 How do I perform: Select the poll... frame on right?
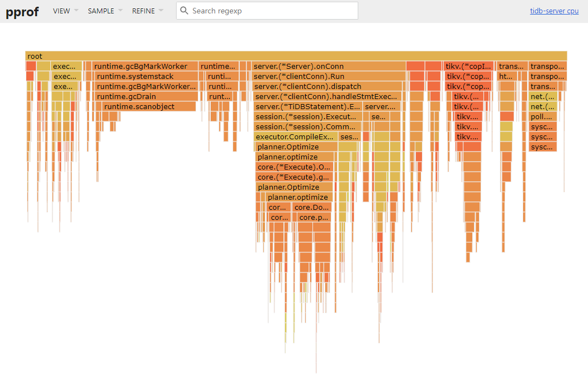coord(542,116)
